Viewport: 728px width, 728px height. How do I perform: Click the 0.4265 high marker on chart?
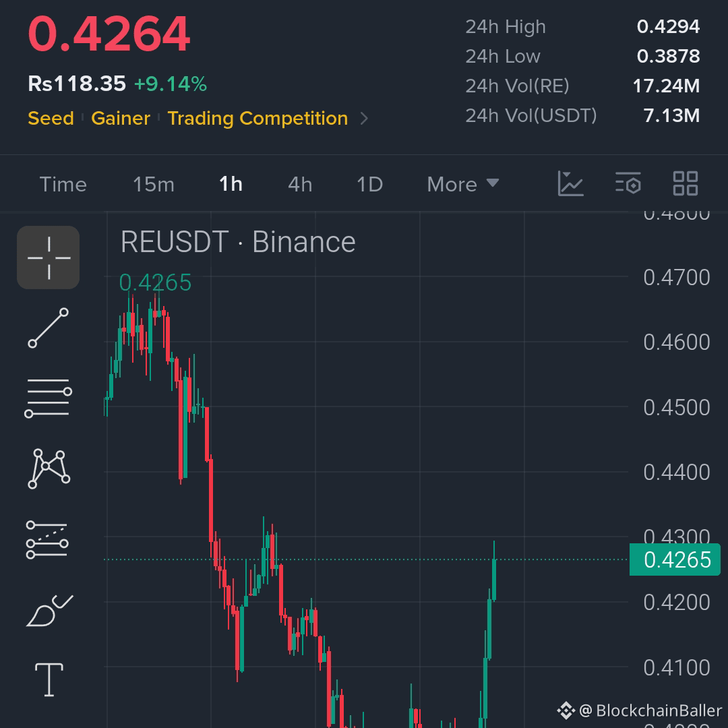[155, 282]
